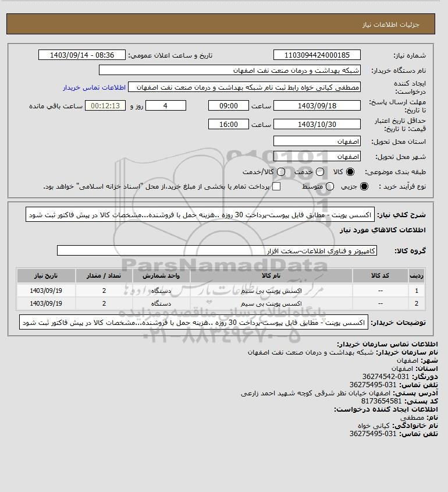Select item name in table row 1
The width and height of the screenshot is (448, 492).
click(271, 291)
